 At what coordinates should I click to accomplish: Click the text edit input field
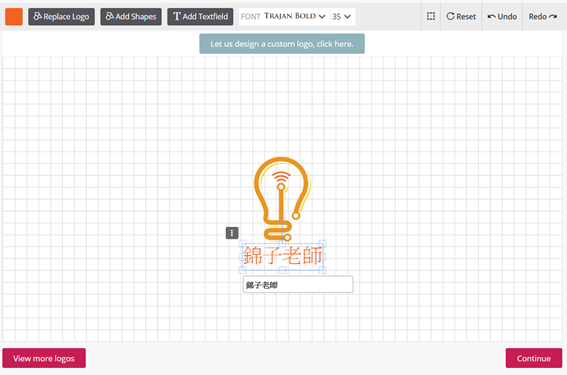click(x=298, y=285)
